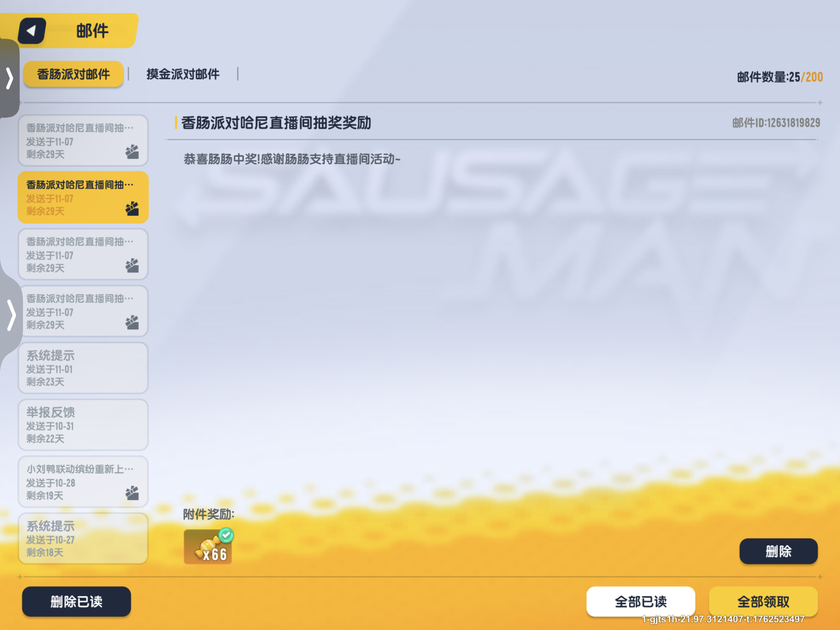Open the 举报反馈 mail
The width and height of the screenshot is (840, 630).
(82, 425)
